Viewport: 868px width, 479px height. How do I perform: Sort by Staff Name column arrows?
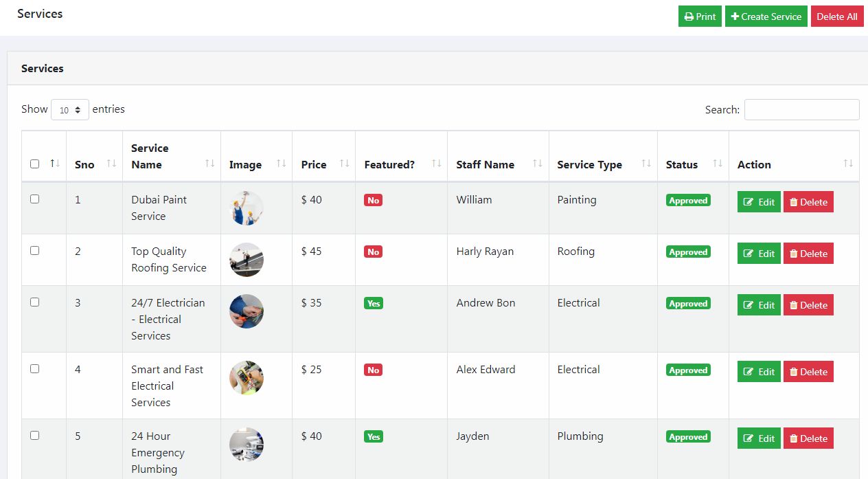538,164
